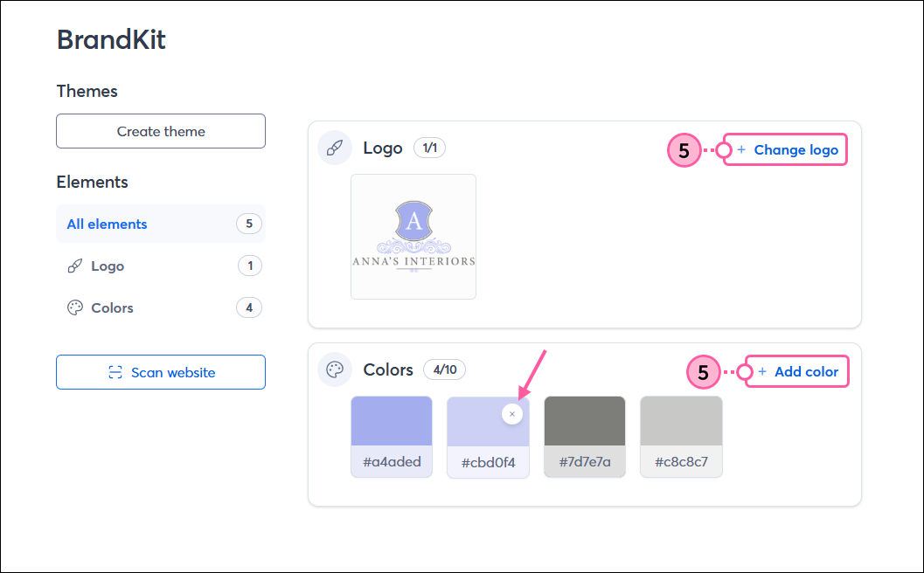Image resolution: width=924 pixels, height=573 pixels.
Task: Click the Create theme button
Action: coord(160,131)
